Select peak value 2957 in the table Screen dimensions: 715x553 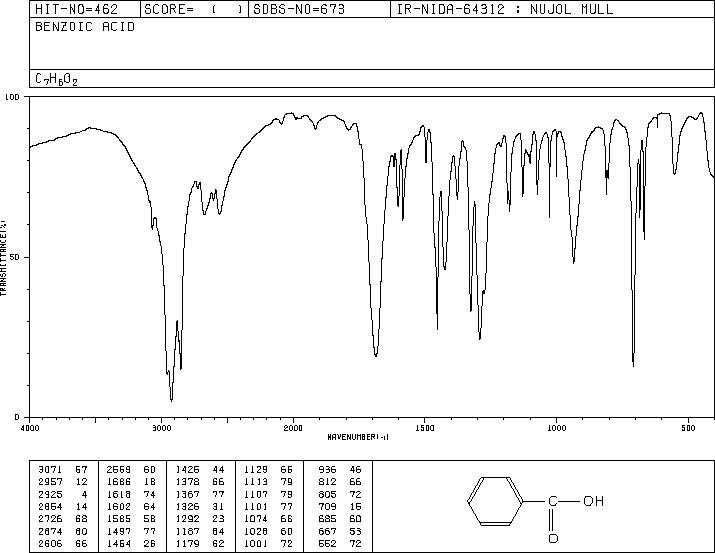[x=50, y=482]
